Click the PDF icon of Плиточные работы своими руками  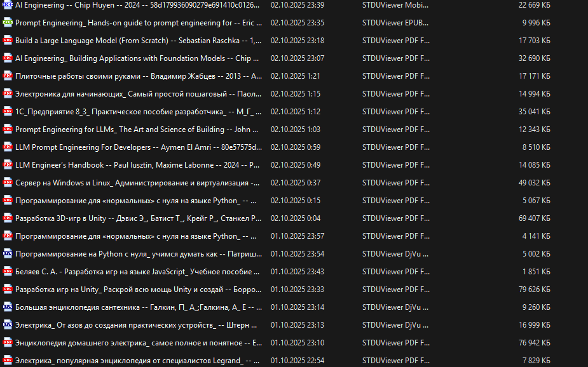(8, 76)
